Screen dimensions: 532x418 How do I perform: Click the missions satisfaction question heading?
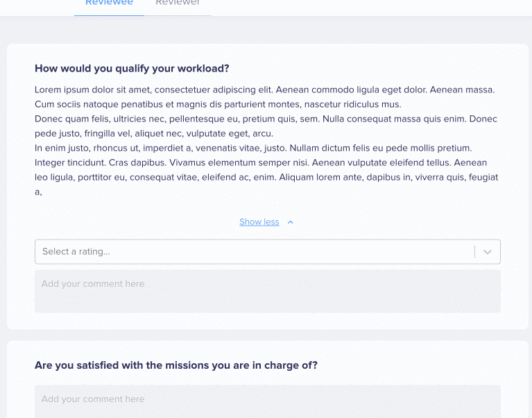tap(176, 365)
